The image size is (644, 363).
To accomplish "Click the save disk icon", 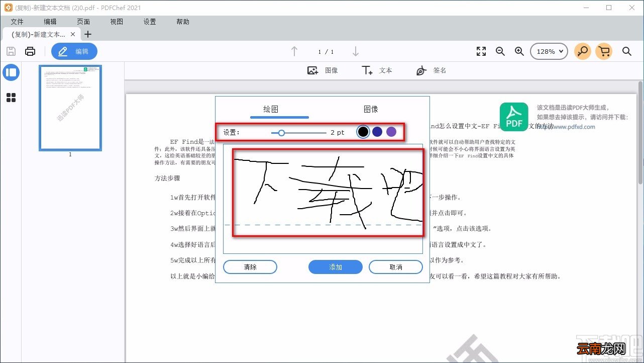I will 11,51.
